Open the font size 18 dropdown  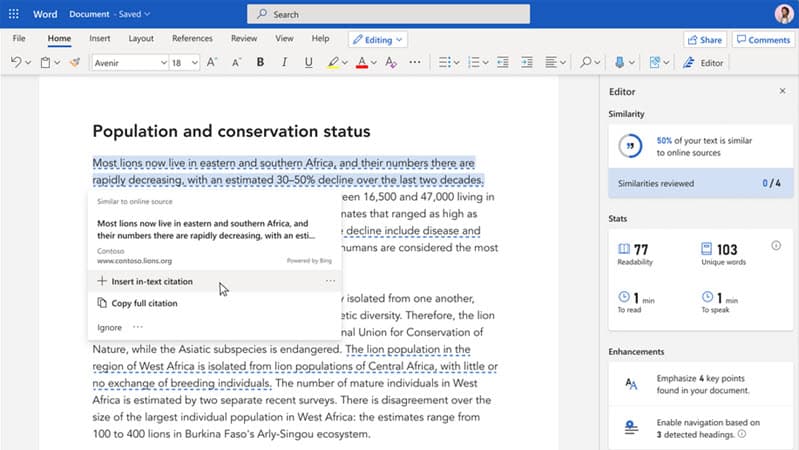tap(195, 63)
